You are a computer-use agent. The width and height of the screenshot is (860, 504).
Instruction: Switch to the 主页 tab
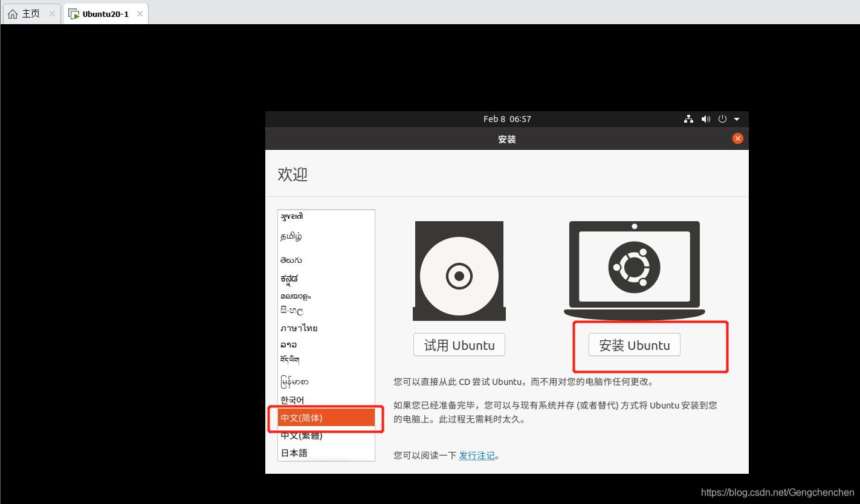(31, 14)
